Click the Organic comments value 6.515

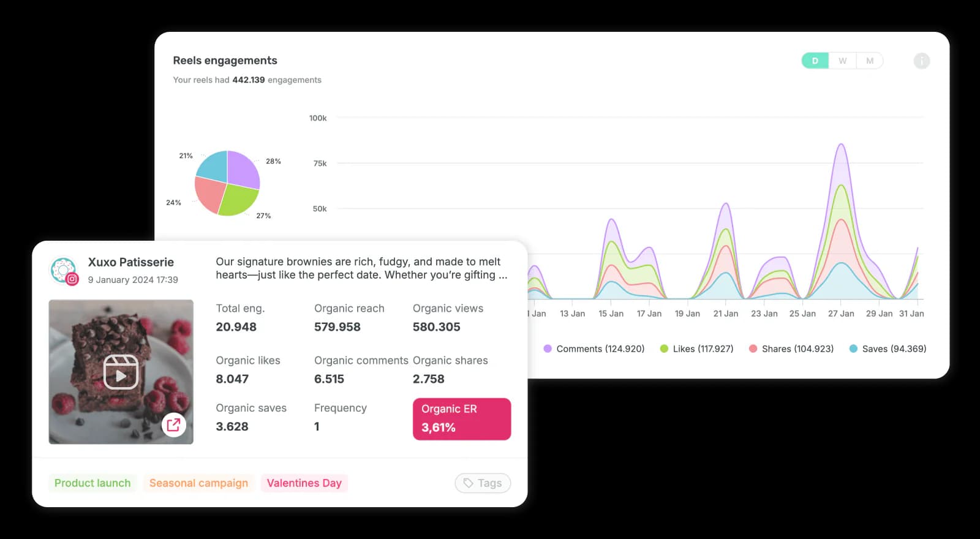point(329,379)
